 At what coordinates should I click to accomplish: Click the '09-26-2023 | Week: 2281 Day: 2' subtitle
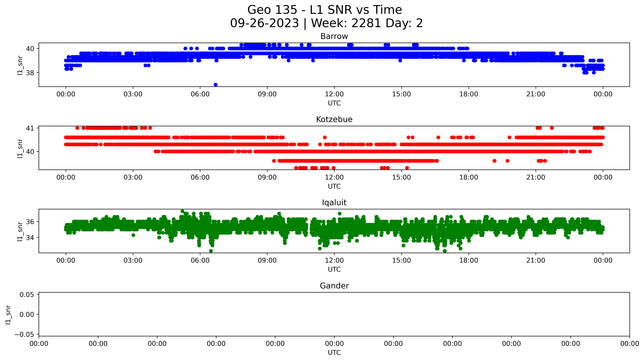[x=327, y=23]
